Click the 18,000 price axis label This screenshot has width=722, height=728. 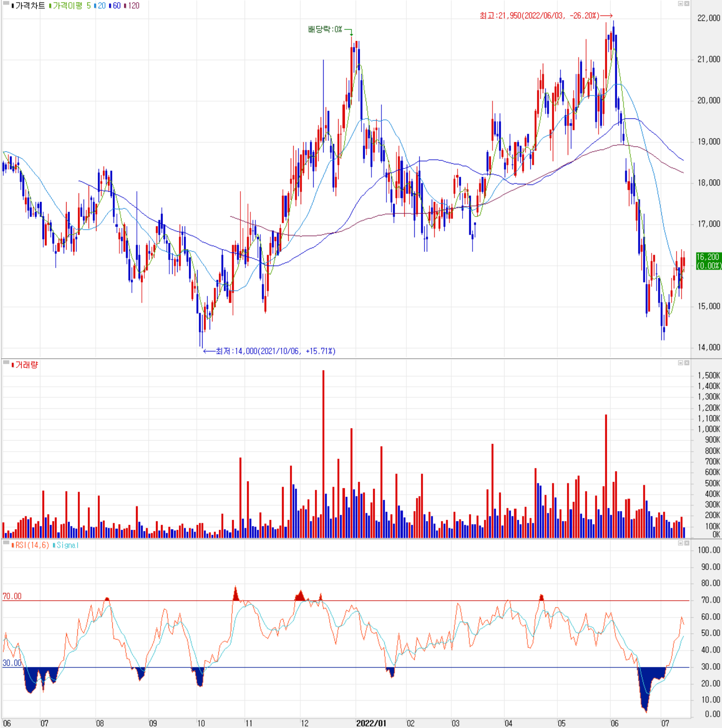click(x=708, y=183)
